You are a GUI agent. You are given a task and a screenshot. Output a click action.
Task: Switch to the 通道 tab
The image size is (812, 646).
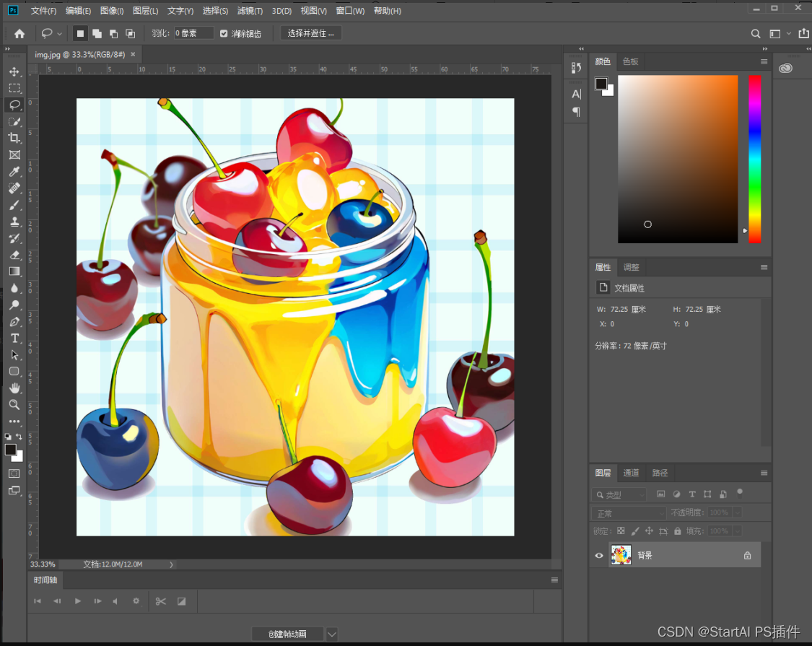tap(631, 473)
